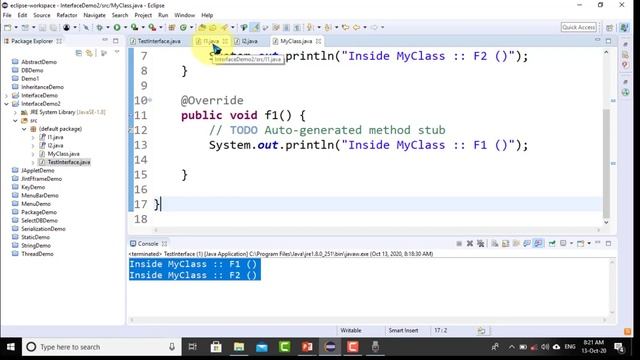Click Remove Launch X icon in Console
The image size is (640, 360).
tap(470, 244)
